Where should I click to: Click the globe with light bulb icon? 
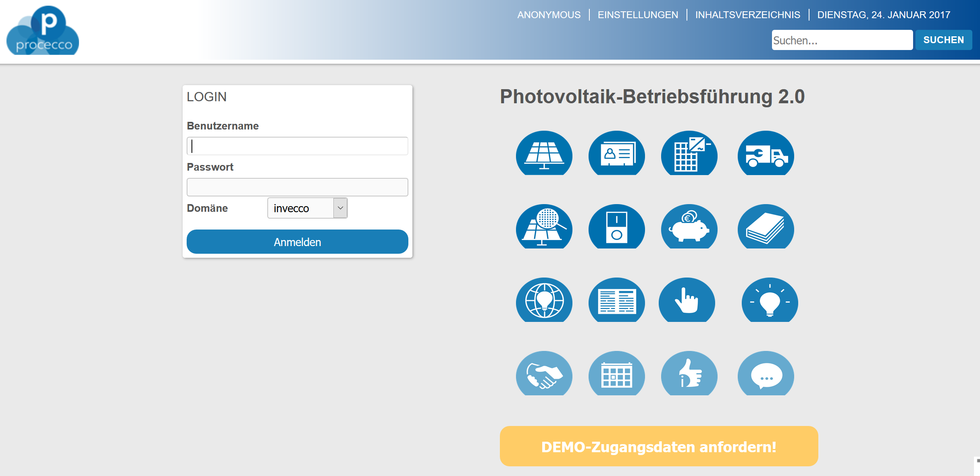(x=544, y=300)
